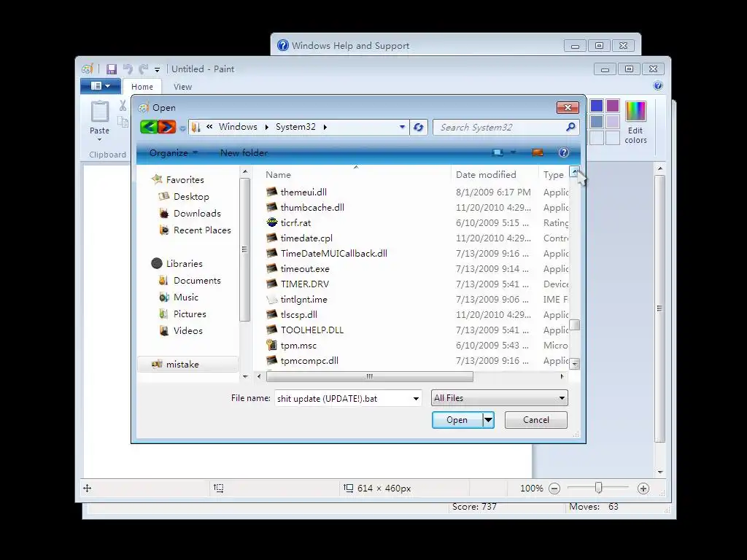747x560 pixels.
Task: Click the Paint Help icon in ribbon
Action: click(658, 86)
